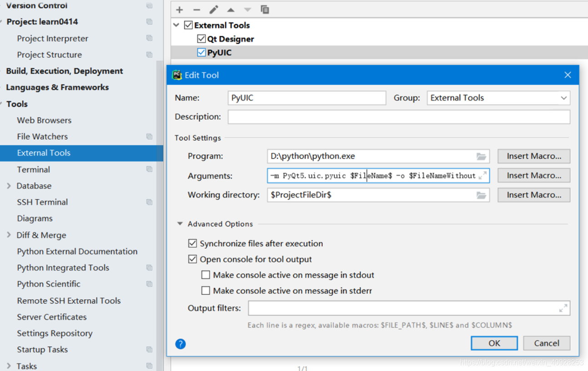Toggle Qt Designer checkbox
The width and height of the screenshot is (588, 371).
point(201,39)
